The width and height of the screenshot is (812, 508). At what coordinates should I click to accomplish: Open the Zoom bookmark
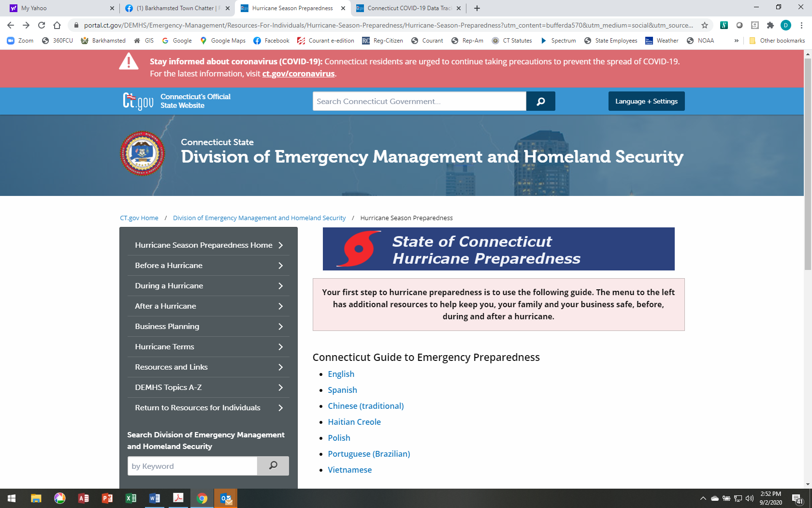point(20,41)
